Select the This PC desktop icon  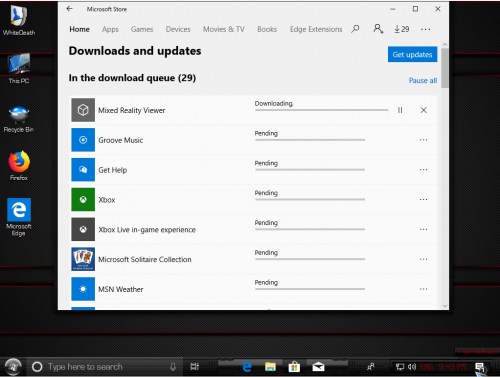[19, 69]
